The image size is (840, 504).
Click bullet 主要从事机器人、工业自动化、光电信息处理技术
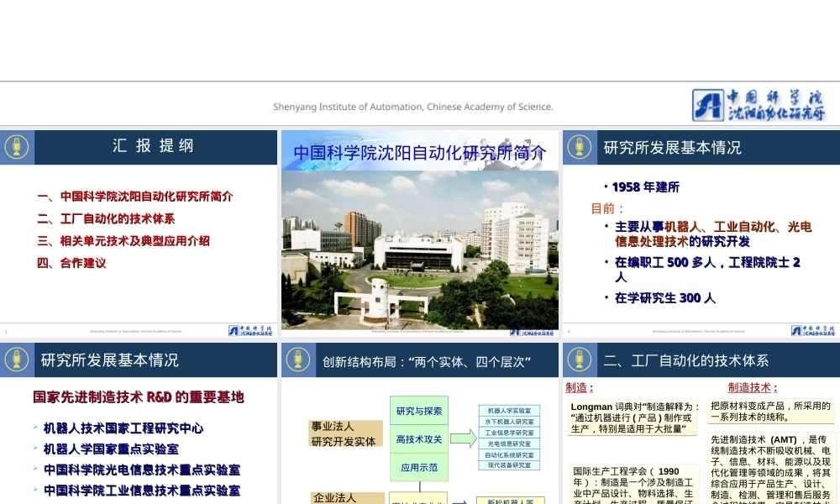[707, 234]
